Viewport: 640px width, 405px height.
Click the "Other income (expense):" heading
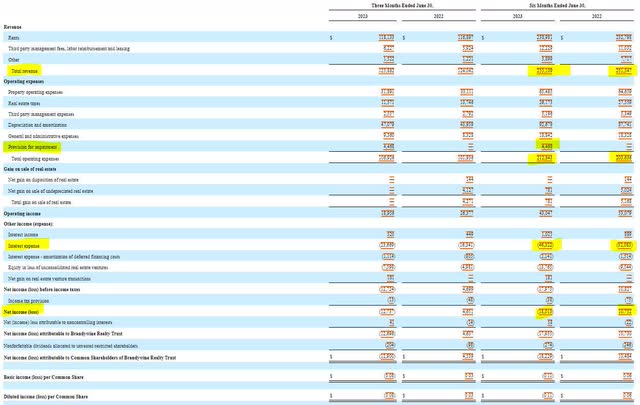(28, 224)
